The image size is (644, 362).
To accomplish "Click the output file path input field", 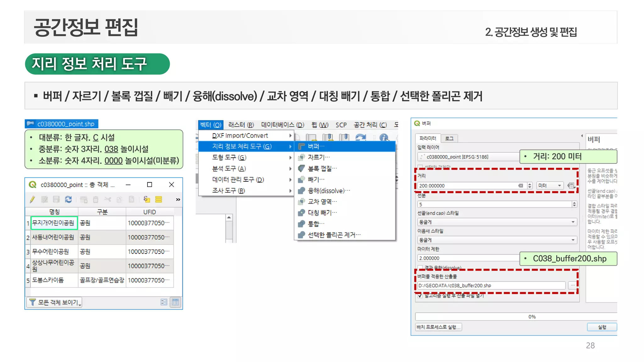I will 491,285.
